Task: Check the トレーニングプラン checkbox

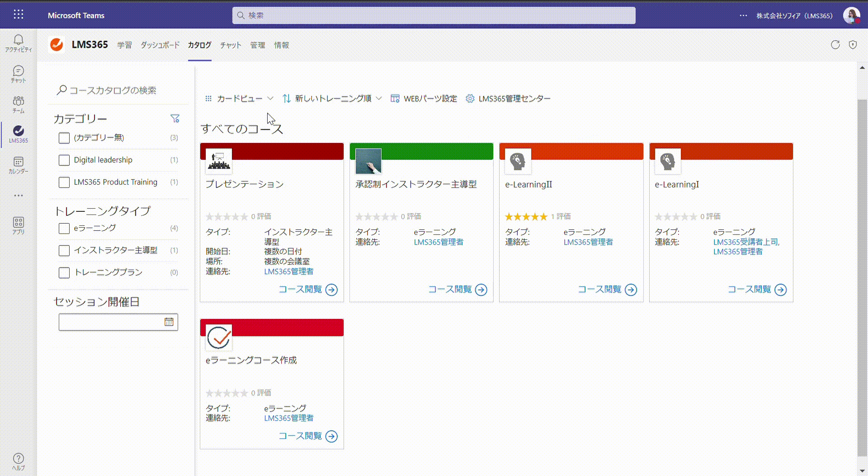Action: pos(64,272)
